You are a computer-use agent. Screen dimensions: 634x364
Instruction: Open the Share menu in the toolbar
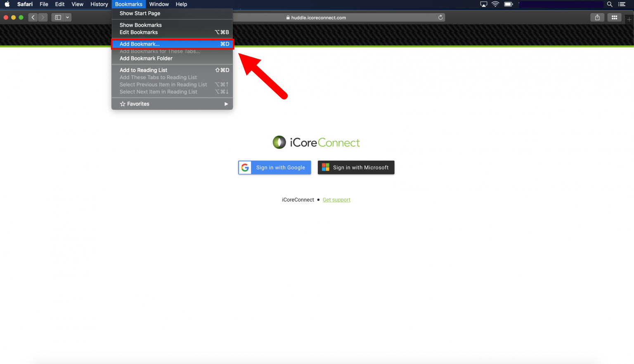[x=597, y=17]
